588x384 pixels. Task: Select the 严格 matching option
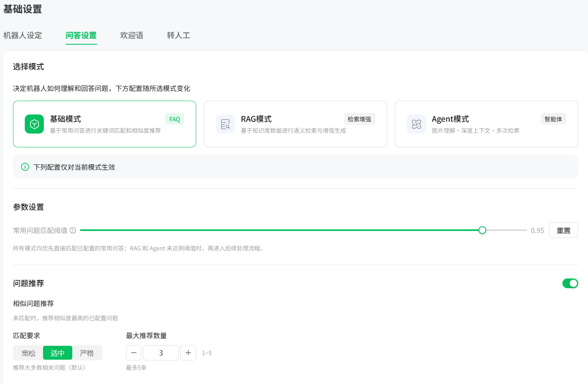click(87, 353)
